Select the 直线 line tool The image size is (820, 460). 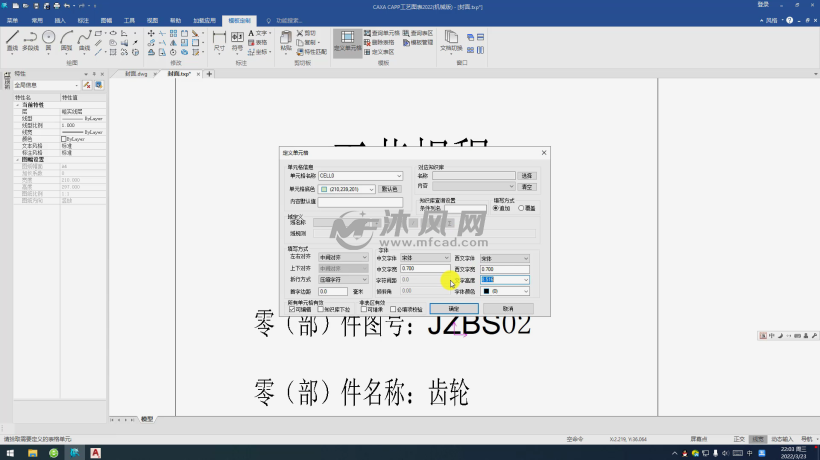(12, 41)
